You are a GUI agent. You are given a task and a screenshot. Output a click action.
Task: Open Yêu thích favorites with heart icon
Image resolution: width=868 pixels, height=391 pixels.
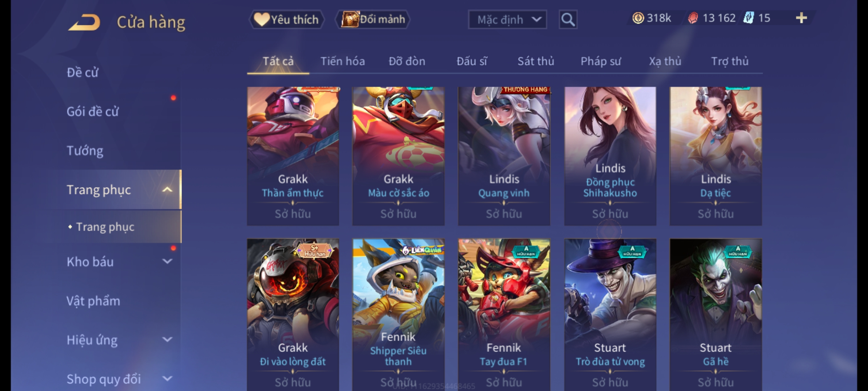tap(286, 20)
